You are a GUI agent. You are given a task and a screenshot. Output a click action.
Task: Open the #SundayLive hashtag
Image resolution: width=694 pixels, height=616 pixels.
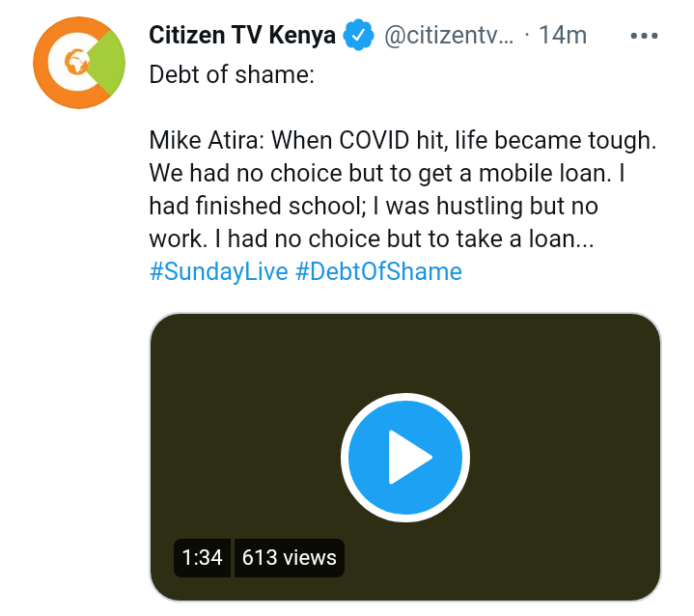click(219, 271)
